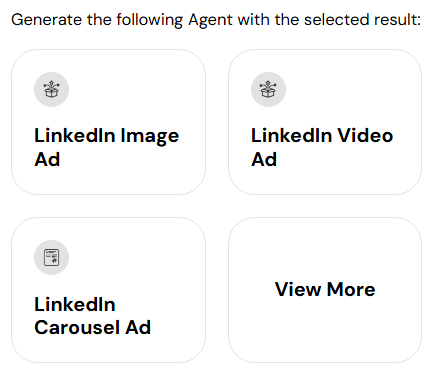Select the LinkedIn Image Ad agent card
The height and width of the screenshot is (369, 431).
(108, 122)
